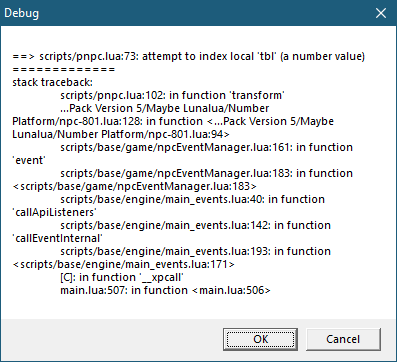Click the 'main_events.lua:40' traceback line

[192, 199]
